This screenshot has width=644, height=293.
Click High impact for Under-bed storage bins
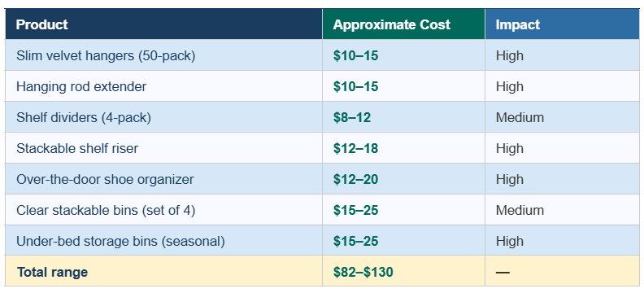click(510, 241)
